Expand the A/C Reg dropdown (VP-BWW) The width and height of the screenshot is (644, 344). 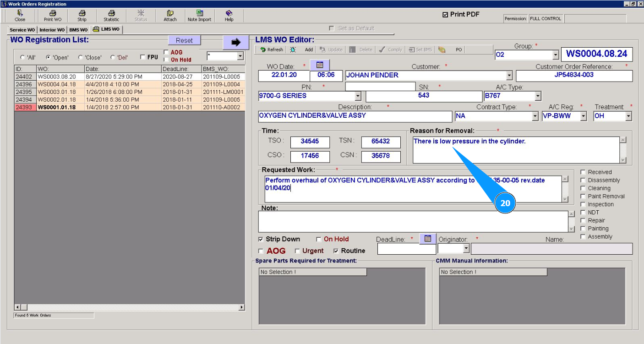click(583, 116)
